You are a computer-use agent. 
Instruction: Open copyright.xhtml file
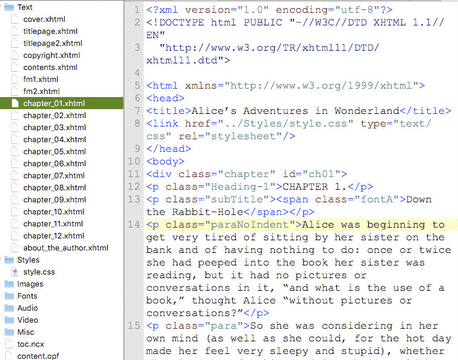(x=52, y=55)
